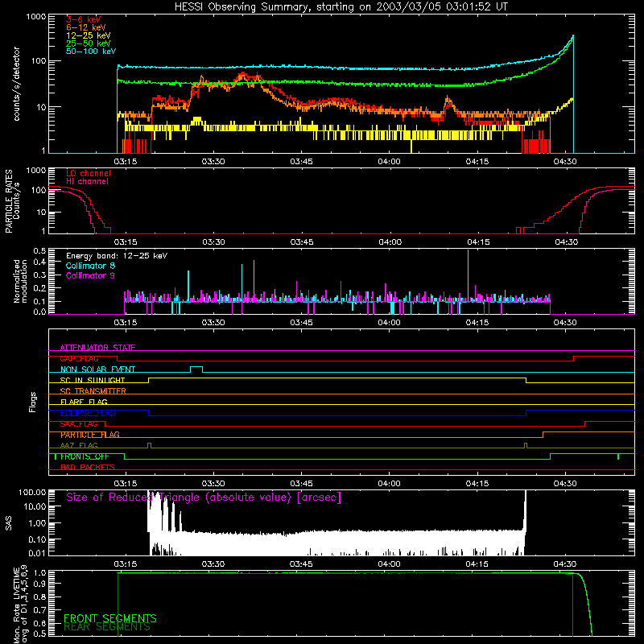Image resolution: width=644 pixels, height=644 pixels.
Task: Click the 03:45 tick under the modulation plot
Action: 301,323
